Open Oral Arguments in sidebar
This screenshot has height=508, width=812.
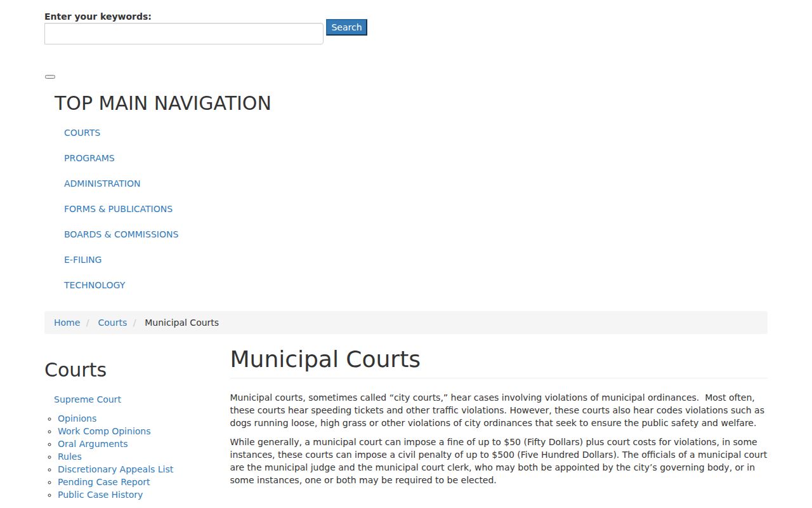[93, 444]
